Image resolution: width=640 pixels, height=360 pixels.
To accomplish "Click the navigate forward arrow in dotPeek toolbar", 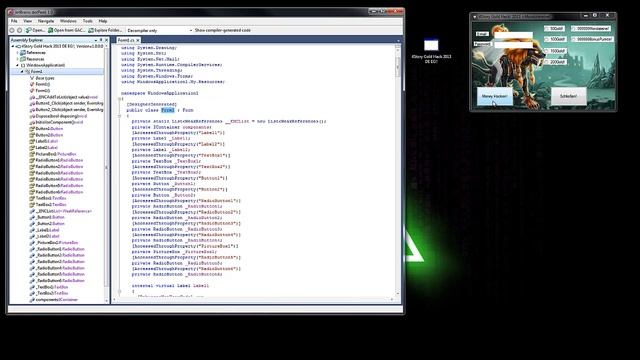I will coord(19,30).
